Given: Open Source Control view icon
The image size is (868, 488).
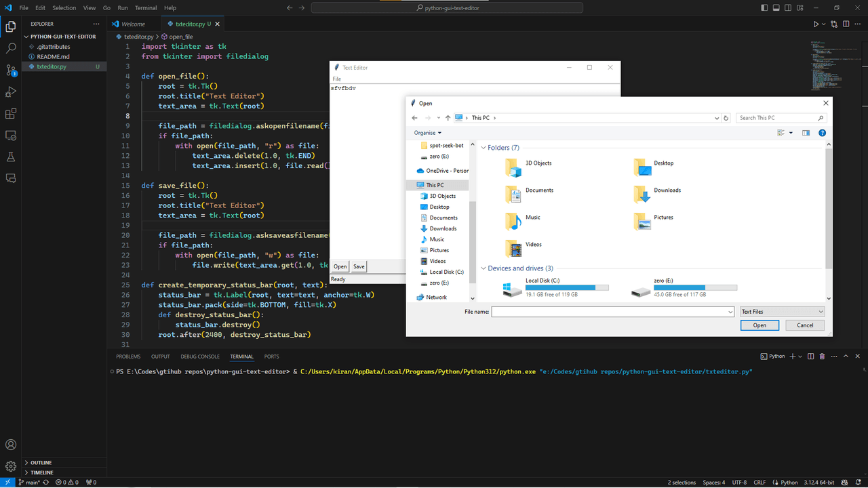Looking at the screenshot, I should 11,70.
